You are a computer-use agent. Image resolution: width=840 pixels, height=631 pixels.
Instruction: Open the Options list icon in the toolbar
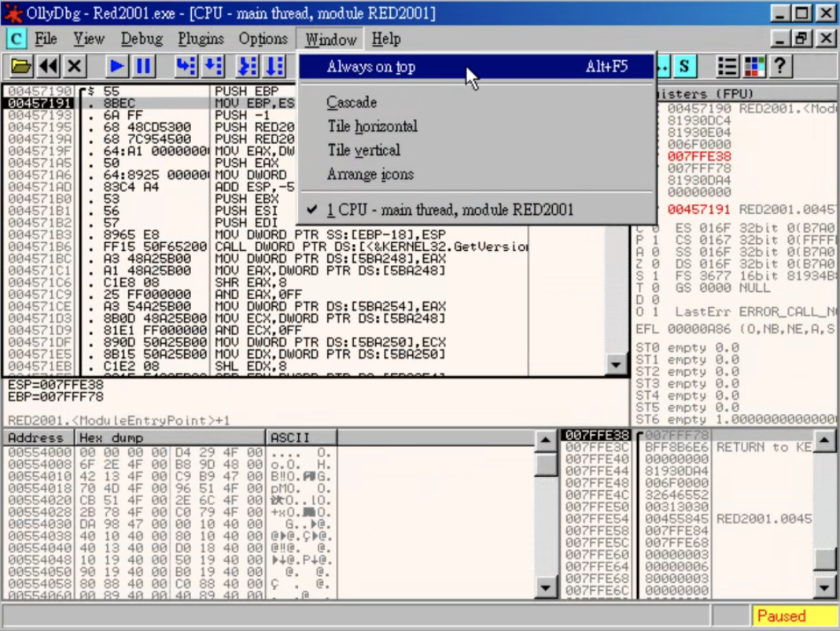pyautogui.click(x=727, y=66)
